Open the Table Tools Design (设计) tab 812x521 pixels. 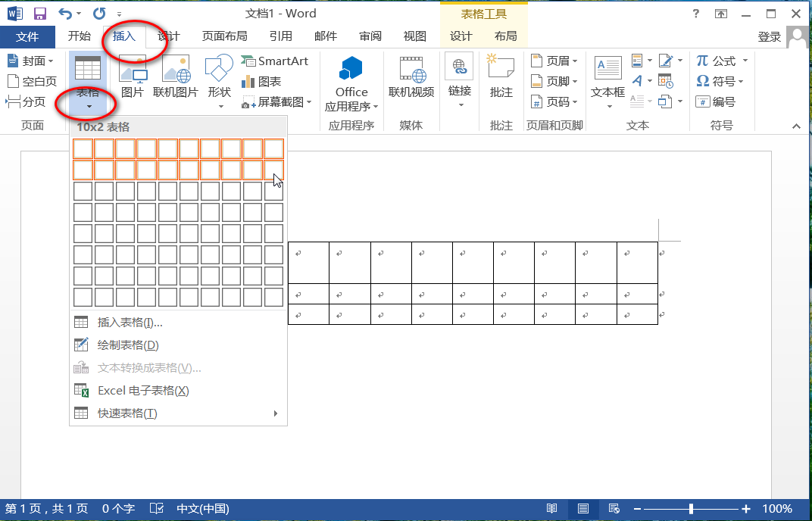coord(461,36)
